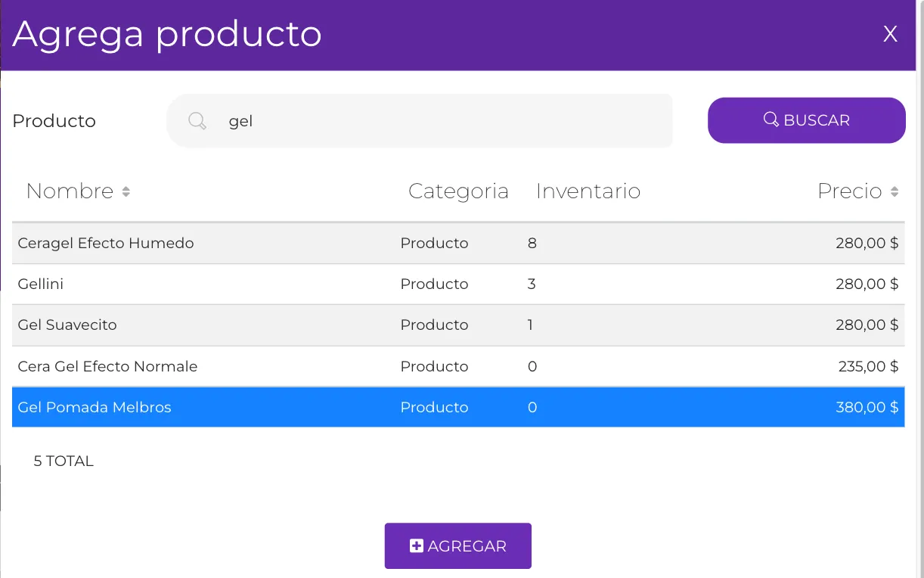Click the magnifier icon inside the search field
This screenshot has height=578, width=924.
[x=197, y=120]
